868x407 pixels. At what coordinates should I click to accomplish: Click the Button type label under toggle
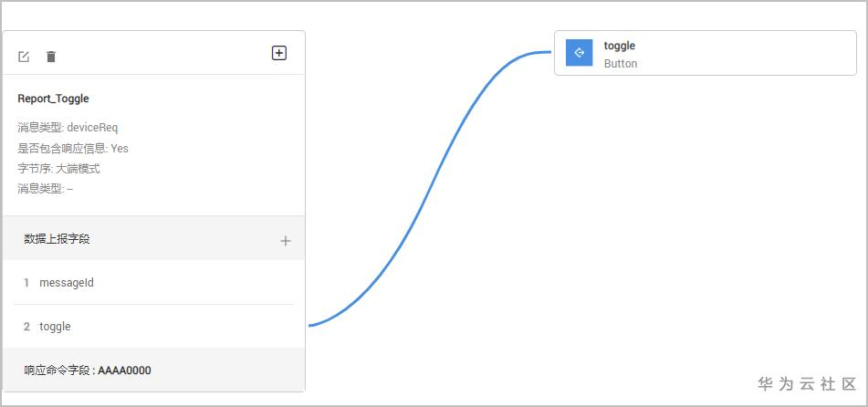[x=621, y=64]
